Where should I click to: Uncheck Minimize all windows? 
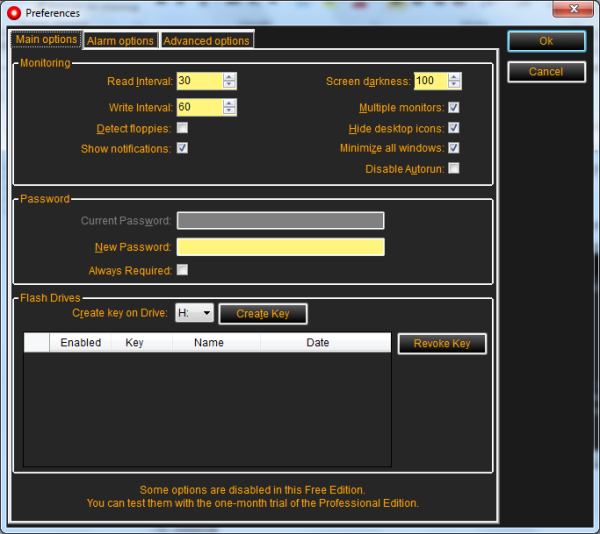pos(454,148)
